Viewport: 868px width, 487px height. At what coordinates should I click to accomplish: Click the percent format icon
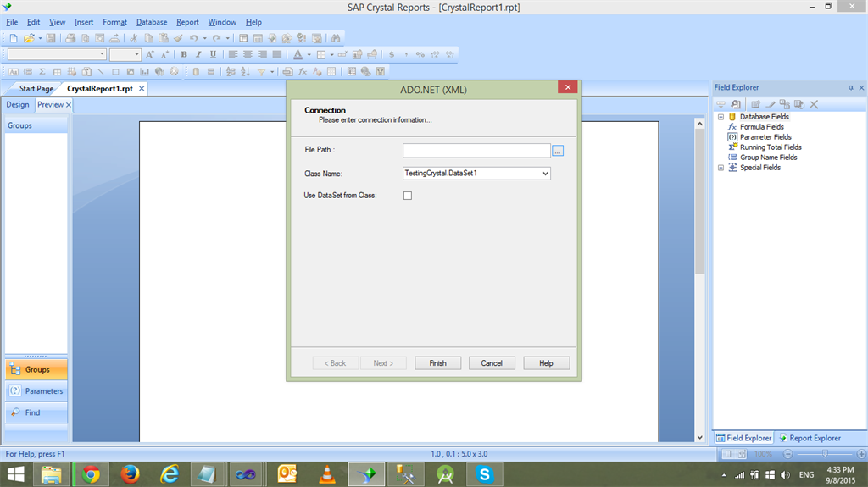(x=420, y=54)
